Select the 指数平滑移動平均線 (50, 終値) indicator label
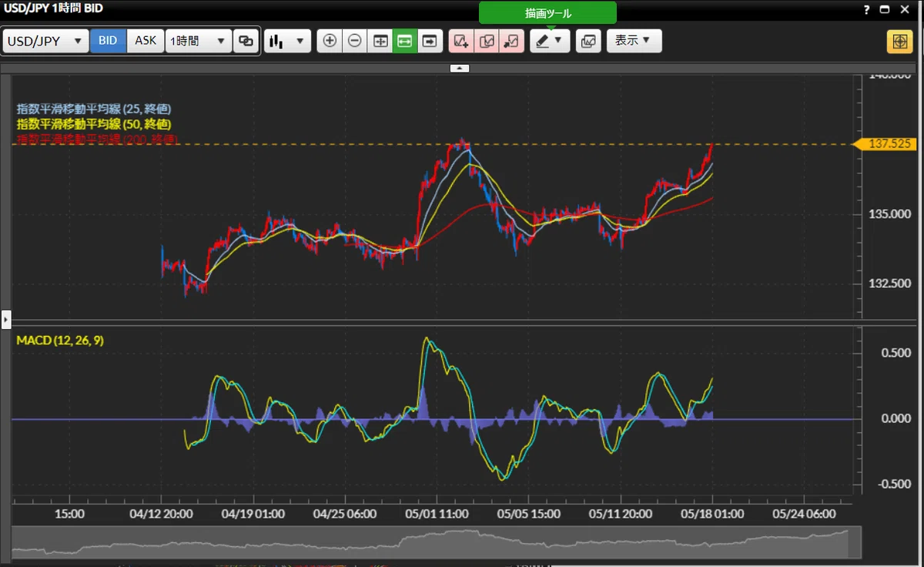 [x=94, y=124]
